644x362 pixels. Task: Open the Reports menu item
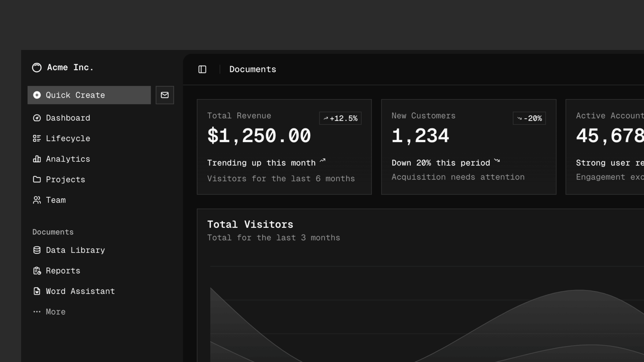tap(63, 271)
